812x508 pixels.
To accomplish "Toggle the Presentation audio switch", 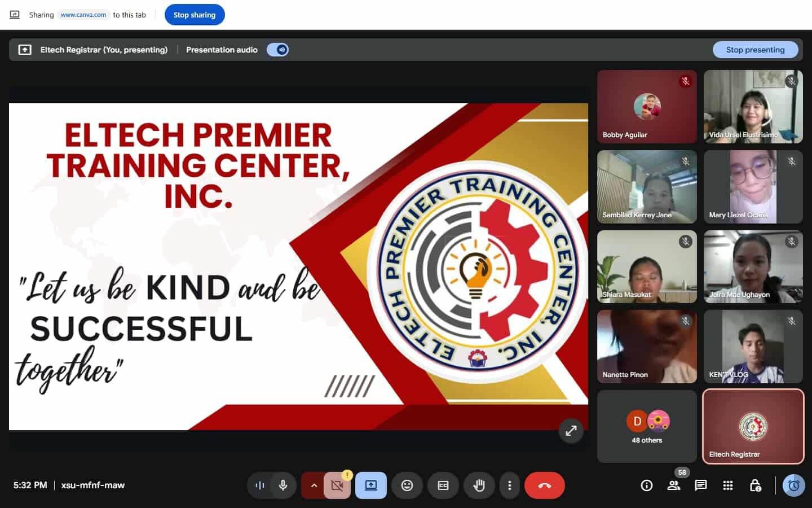I will (277, 50).
